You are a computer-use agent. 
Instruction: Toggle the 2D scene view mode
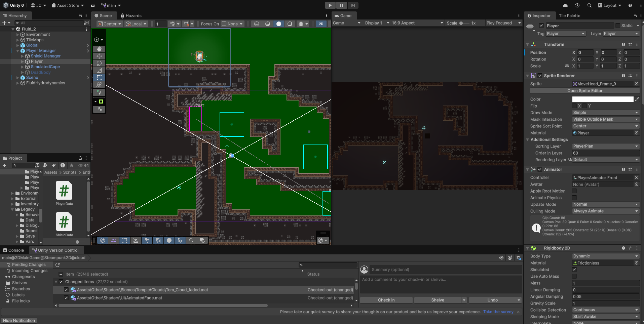321,24
